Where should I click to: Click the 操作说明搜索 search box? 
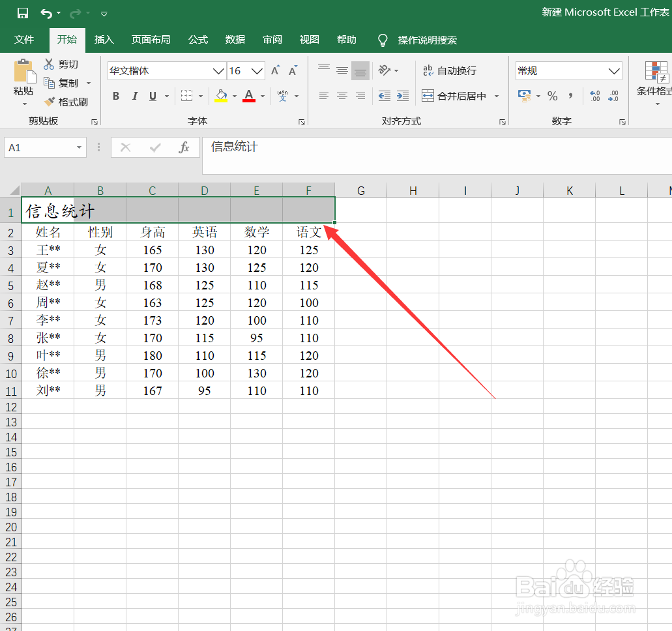tap(428, 40)
